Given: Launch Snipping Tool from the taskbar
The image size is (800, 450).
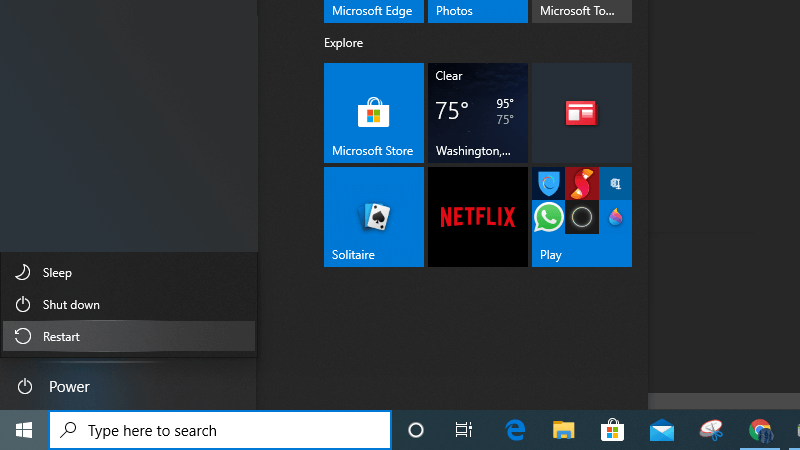Looking at the screenshot, I should pyautogui.click(x=711, y=430).
